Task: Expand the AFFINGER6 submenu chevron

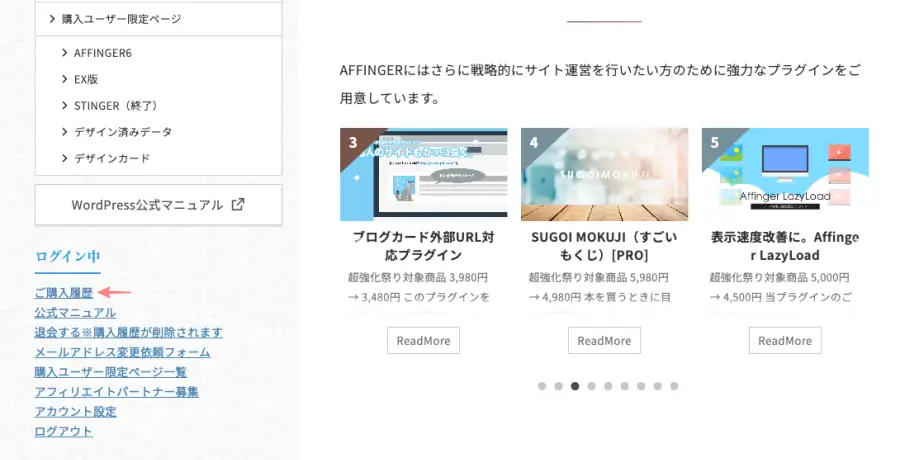Action: (65, 53)
